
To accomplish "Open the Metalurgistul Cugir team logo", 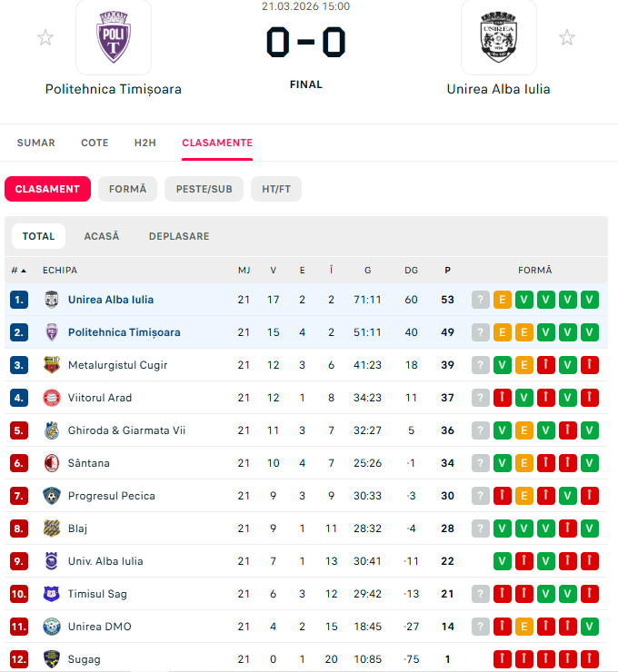I will click(x=52, y=365).
